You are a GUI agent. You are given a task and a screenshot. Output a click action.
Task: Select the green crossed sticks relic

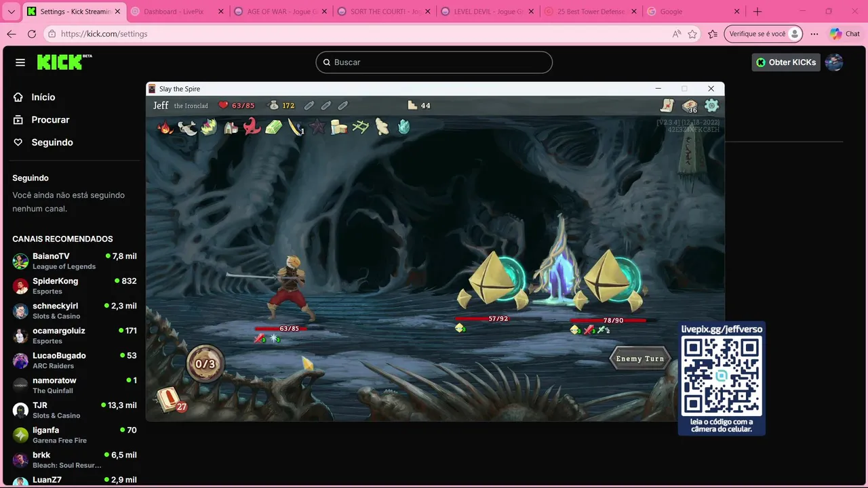(361, 127)
